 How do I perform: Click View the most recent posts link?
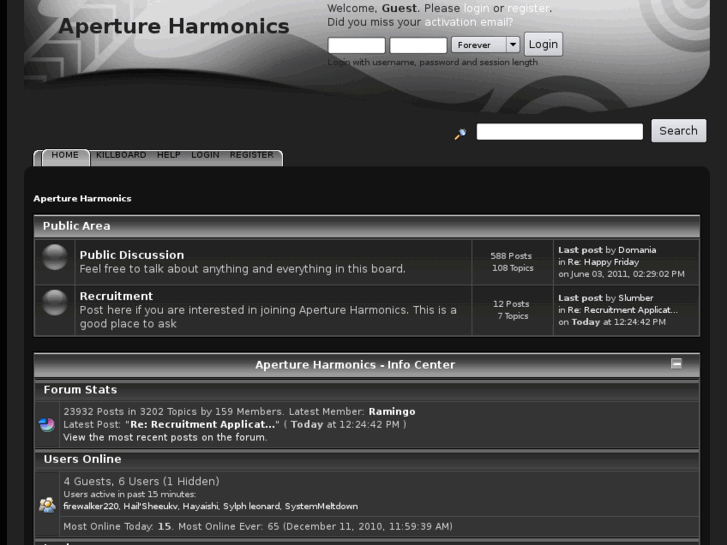pos(165,437)
